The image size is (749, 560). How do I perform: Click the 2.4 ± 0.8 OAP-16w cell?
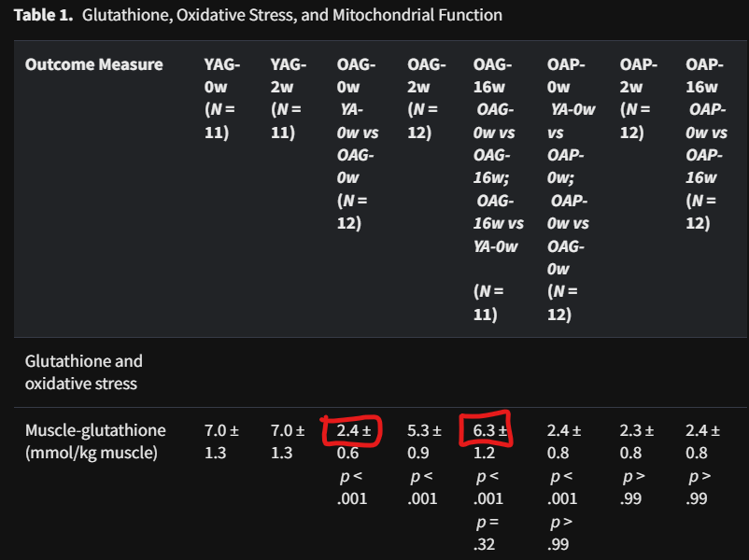point(702,441)
